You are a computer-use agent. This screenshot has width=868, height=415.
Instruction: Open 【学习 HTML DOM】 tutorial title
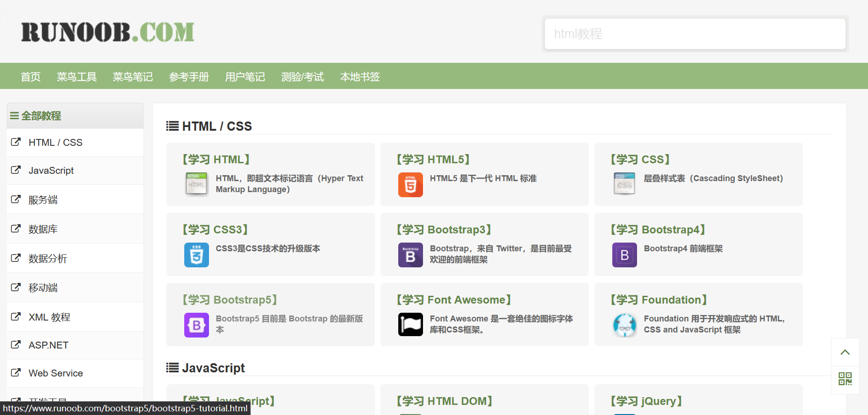click(x=445, y=401)
